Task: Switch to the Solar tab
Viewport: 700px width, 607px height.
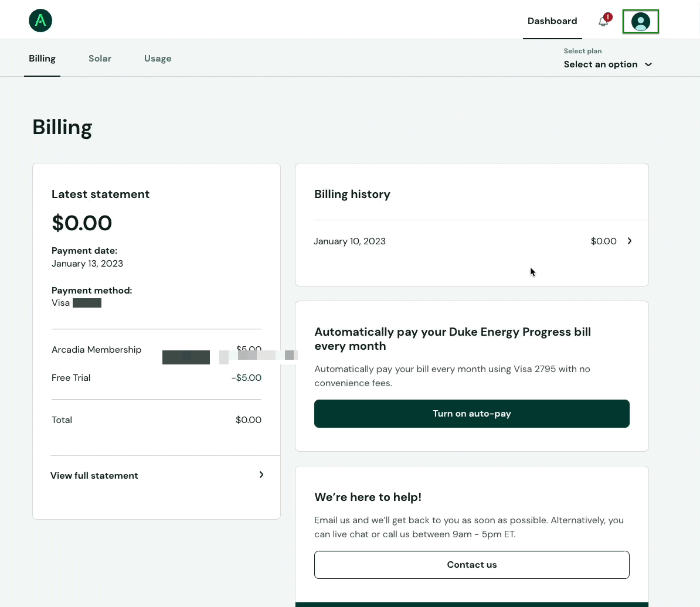Action: pos(100,59)
